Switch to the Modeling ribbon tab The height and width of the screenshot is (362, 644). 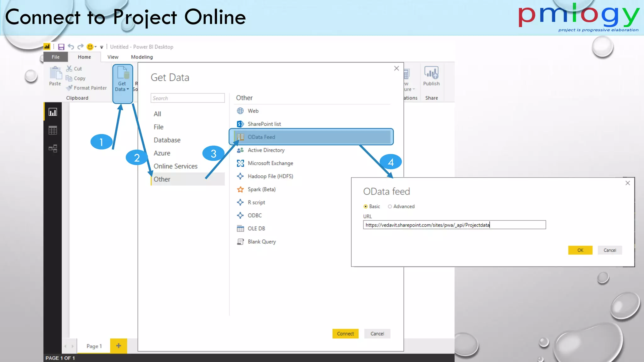click(x=142, y=57)
